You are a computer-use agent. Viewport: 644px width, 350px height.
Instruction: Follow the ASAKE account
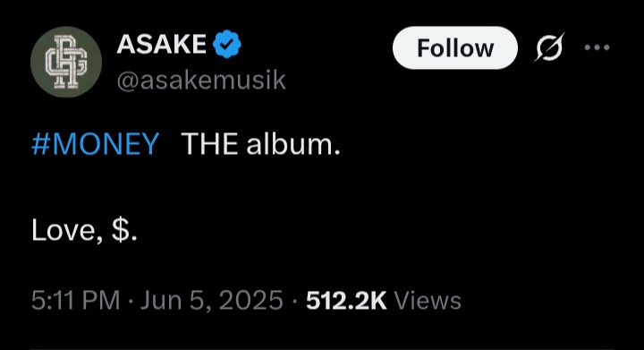tap(455, 48)
